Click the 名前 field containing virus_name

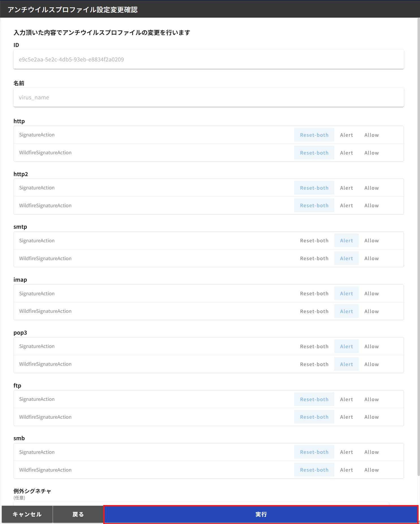click(x=208, y=97)
